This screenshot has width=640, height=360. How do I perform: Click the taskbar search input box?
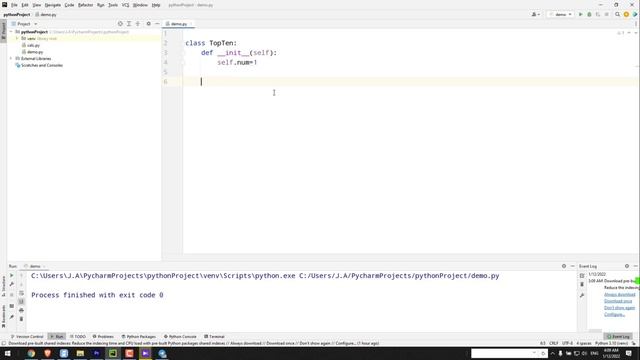[x=509, y=353]
